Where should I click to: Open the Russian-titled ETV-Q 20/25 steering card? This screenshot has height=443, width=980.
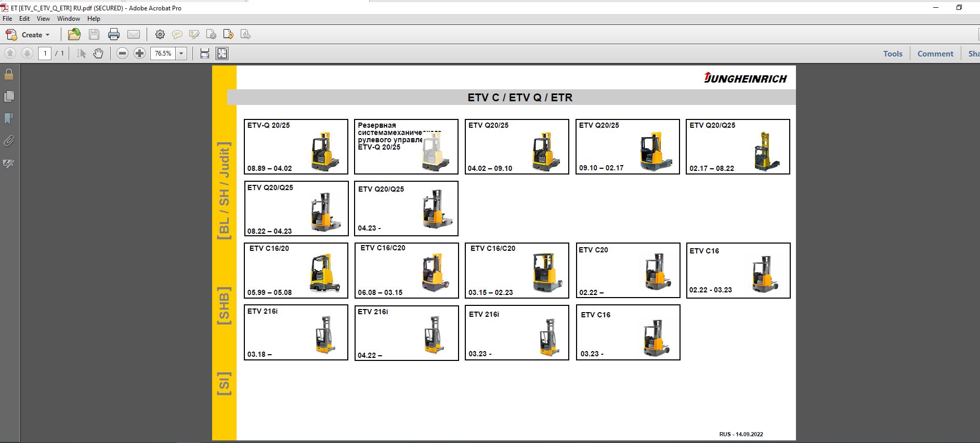click(x=406, y=146)
